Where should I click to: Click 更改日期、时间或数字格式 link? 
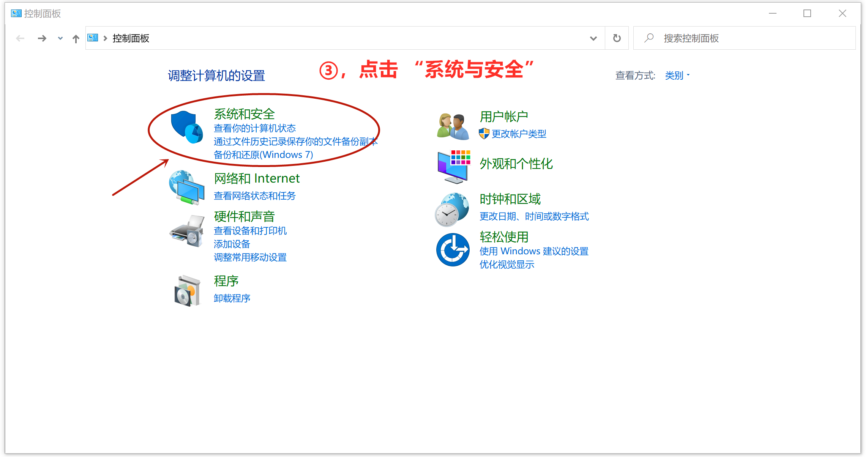pos(534,216)
